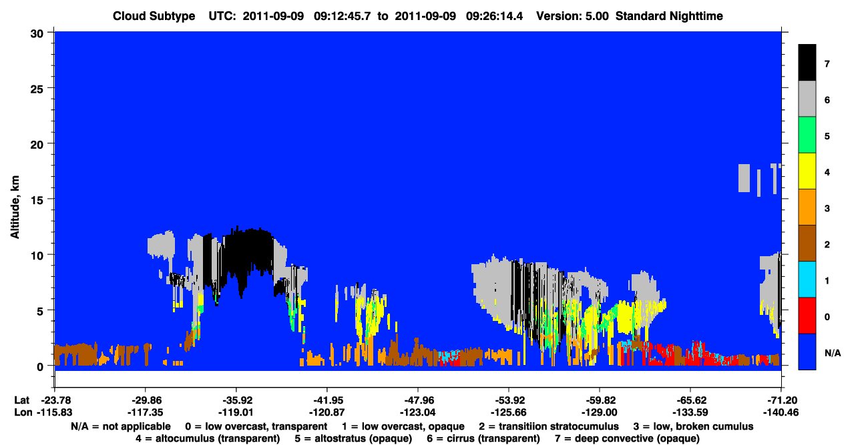
Task: Click longitude value -123.04
Action: tap(417, 412)
